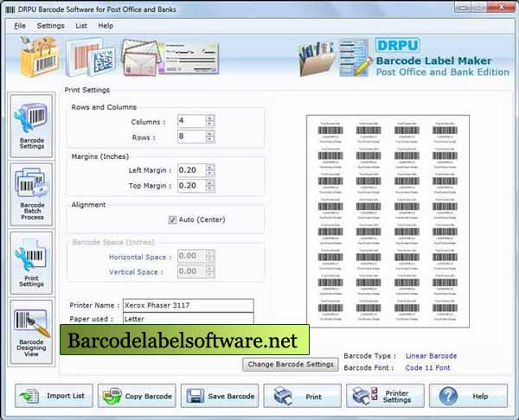This screenshot has height=420, width=519.
Task: Decrease the Rows value with down arrow
Action: pyautogui.click(x=209, y=139)
